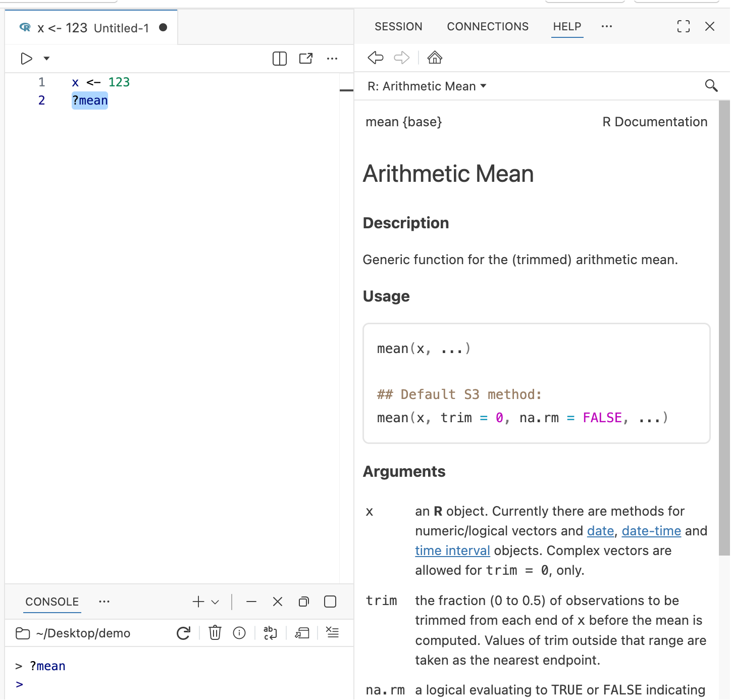
Task: Switch to the CONNECTIONS tab
Action: click(x=487, y=26)
